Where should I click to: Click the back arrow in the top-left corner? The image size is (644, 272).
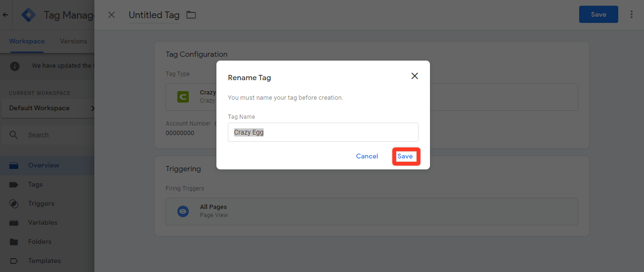coord(6,15)
